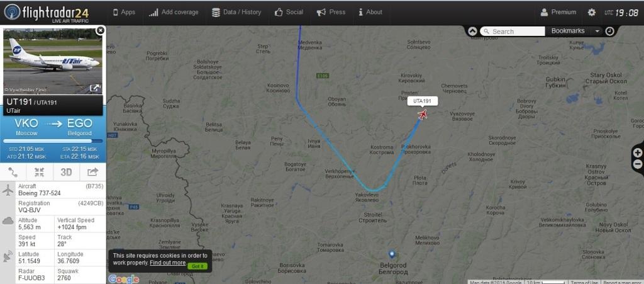Zoom in the map with plus button
Viewport: 644px width, 284px height.
pyautogui.click(x=638, y=153)
